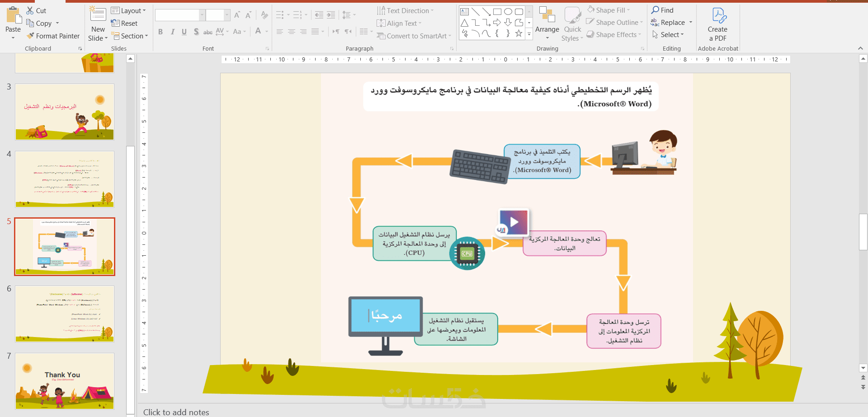The height and width of the screenshot is (417, 868).
Task: Play the video object on the slide
Action: (x=514, y=222)
